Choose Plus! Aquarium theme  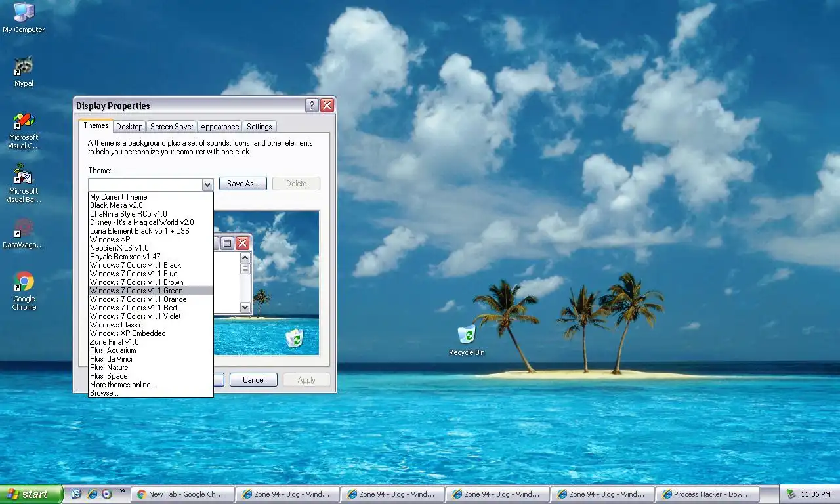151,350
